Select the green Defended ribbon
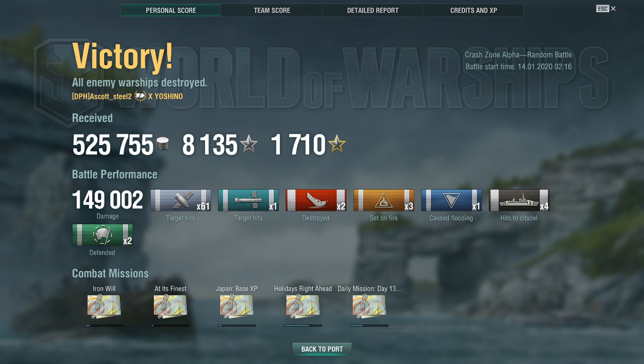 click(x=102, y=235)
